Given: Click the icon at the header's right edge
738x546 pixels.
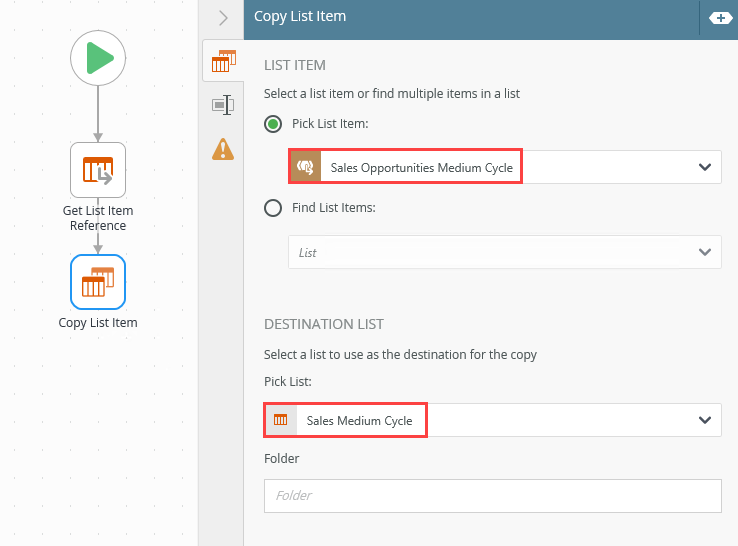Looking at the screenshot, I should click(720, 18).
